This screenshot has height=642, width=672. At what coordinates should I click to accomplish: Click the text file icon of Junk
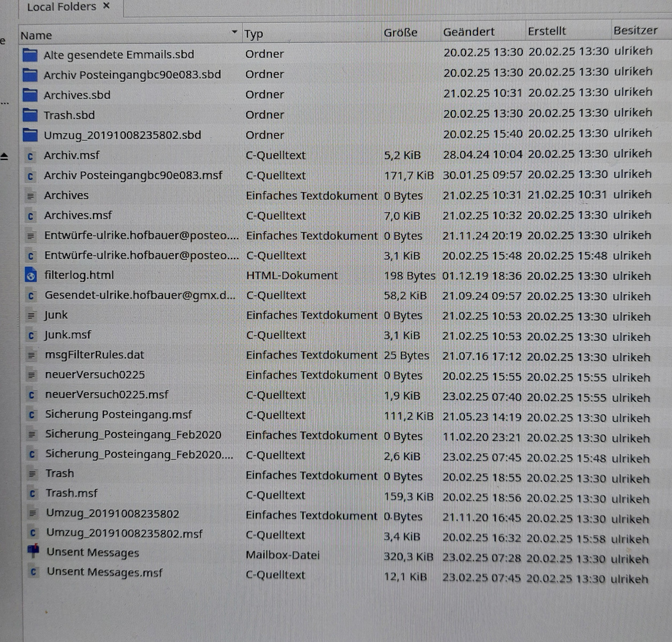[x=31, y=316]
